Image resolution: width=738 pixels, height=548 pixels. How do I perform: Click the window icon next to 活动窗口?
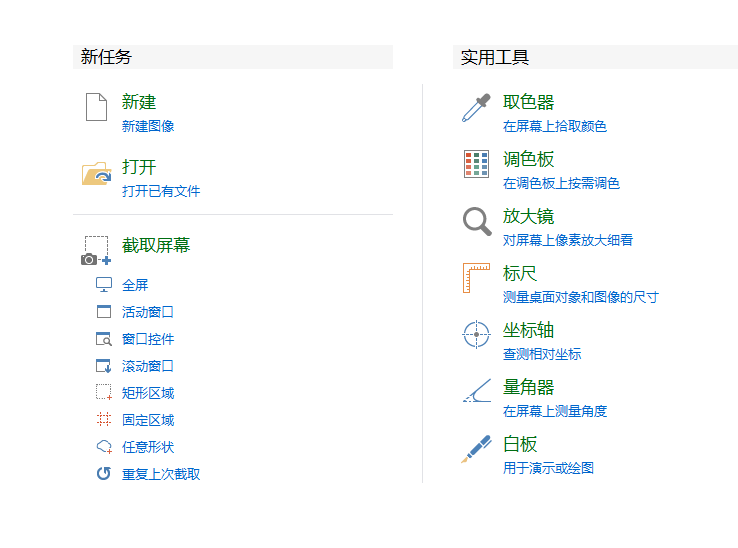pos(104,312)
